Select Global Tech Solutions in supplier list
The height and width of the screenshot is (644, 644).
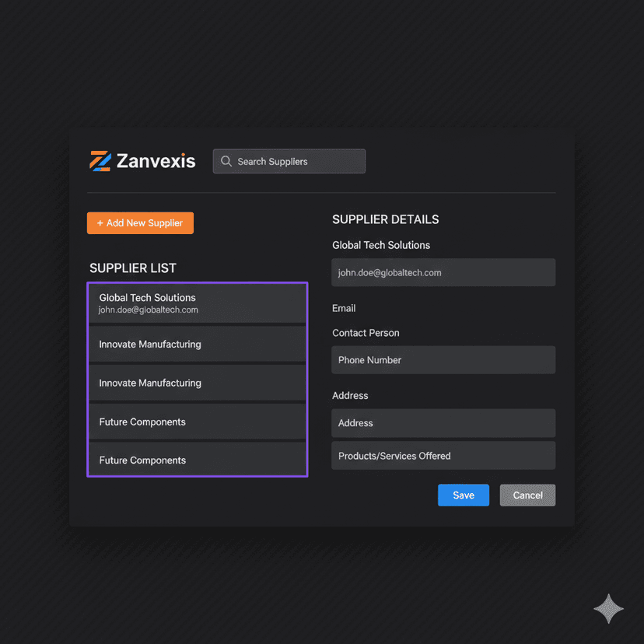click(x=197, y=303)
